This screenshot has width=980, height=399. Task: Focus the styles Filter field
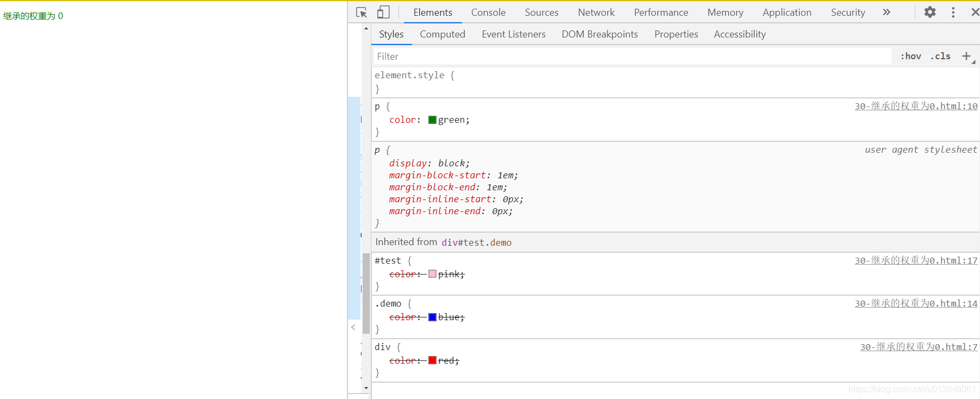(632, 56)
